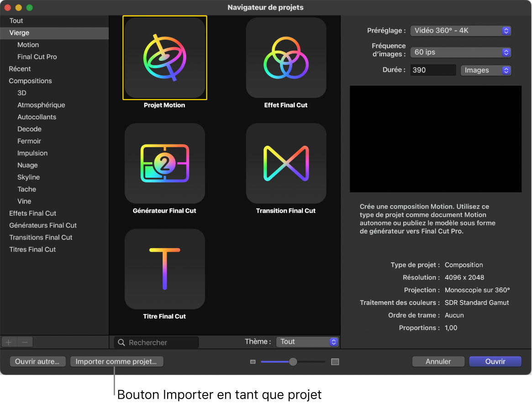This screenshot has height=405, width=532.
Task: Choose the Titre Final Cut template icon
Action: 164,269
